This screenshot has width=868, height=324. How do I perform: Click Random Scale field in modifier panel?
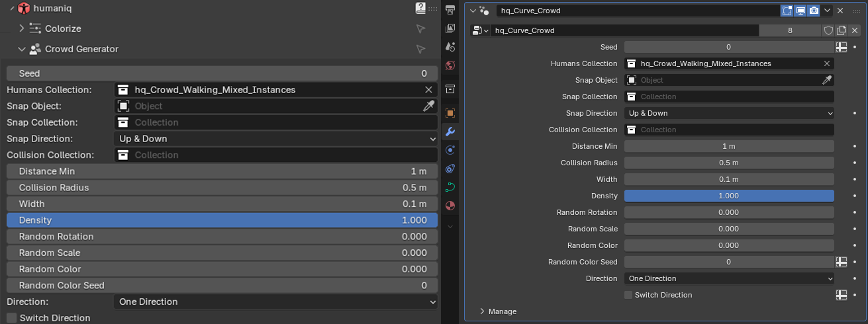tap(729, 229)
